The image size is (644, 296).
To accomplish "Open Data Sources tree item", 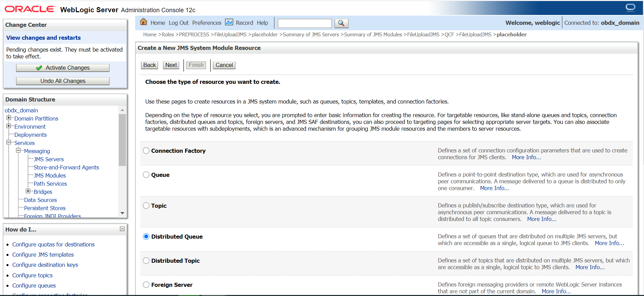I will (40, 200).
